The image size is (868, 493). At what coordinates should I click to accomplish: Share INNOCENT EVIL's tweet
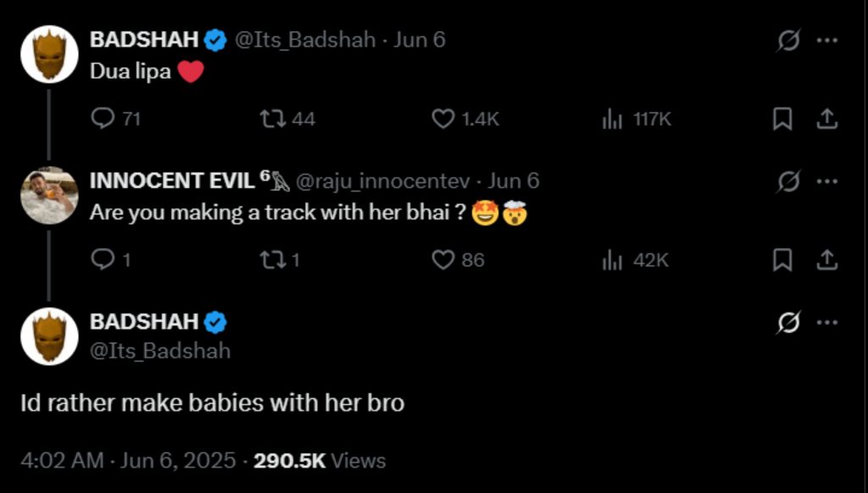pos(826,260)
